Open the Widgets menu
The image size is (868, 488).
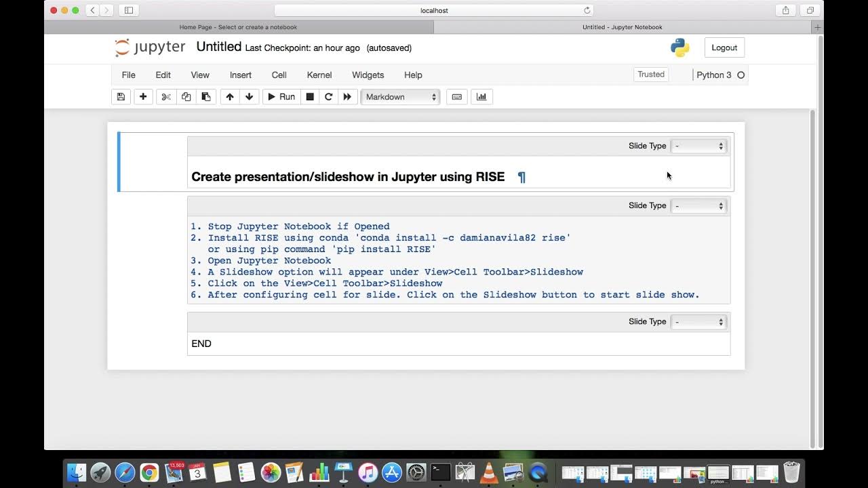point(368,75)
